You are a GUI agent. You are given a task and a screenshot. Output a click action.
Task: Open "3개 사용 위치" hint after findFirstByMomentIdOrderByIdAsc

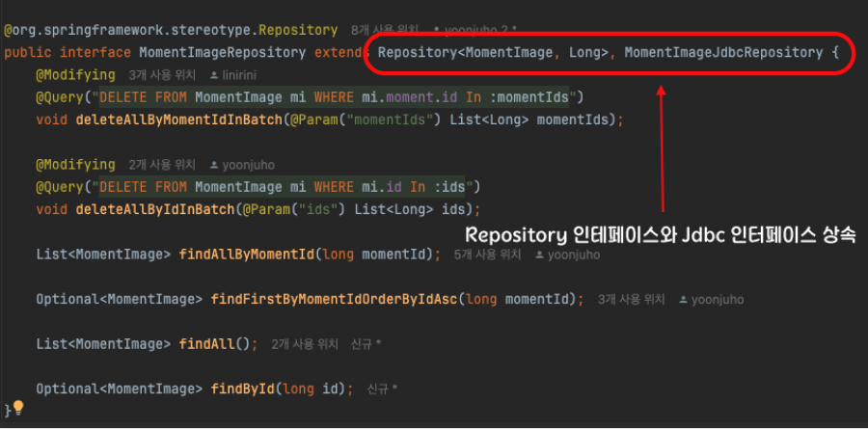631,300
